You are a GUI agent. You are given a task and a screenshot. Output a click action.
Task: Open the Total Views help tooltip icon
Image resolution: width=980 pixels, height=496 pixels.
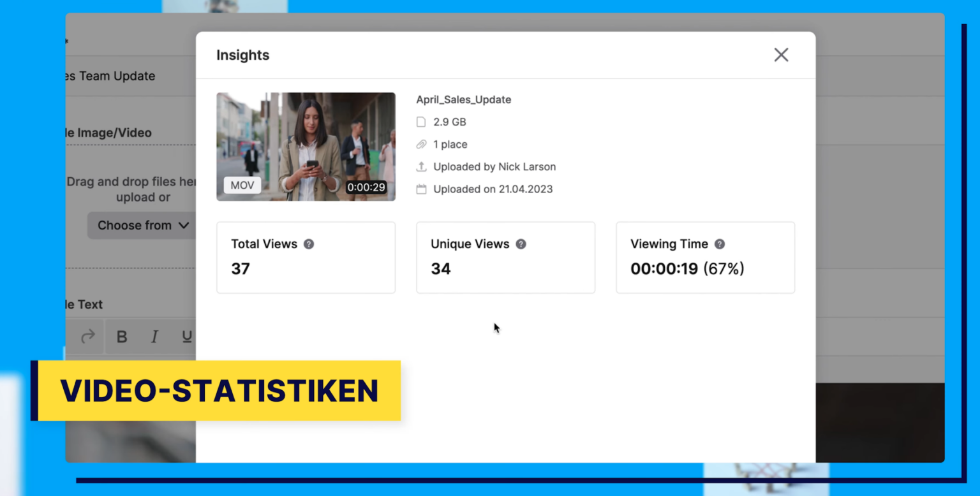click(x=308, y=244)
